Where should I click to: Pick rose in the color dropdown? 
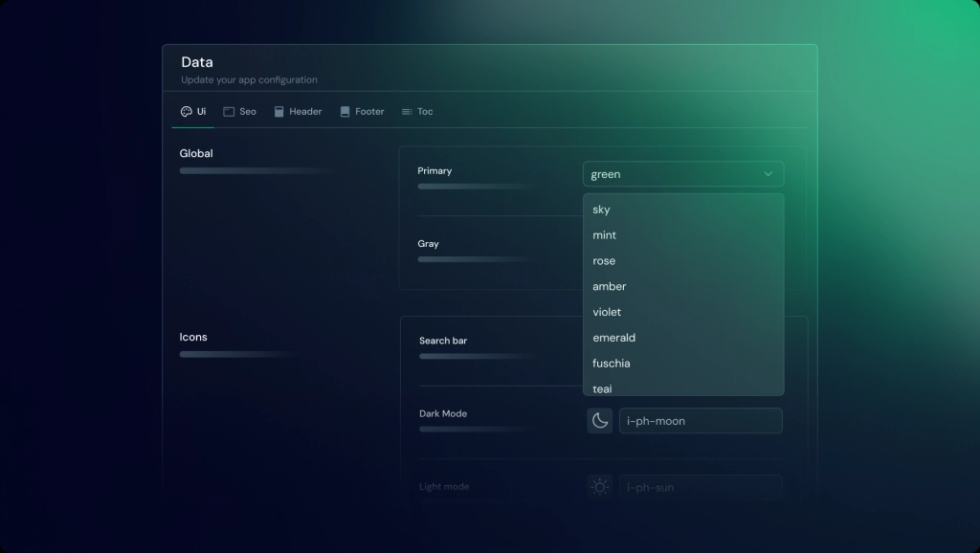pos(604,261)
